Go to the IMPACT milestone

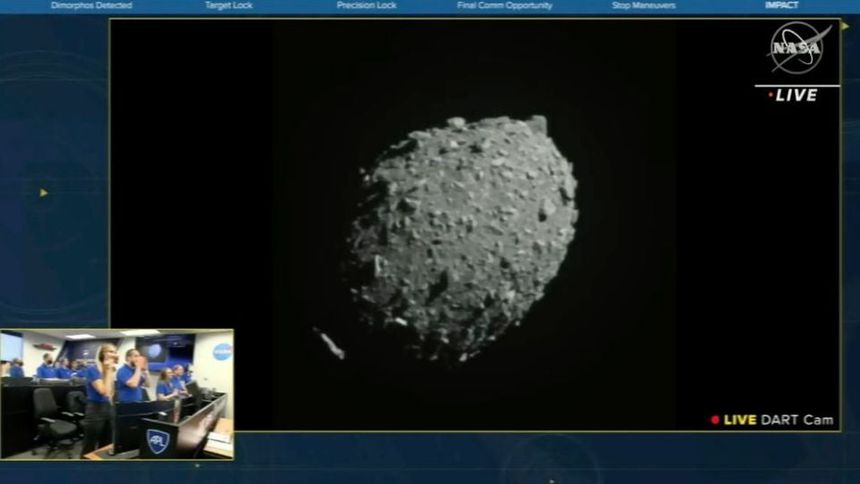[x=781, y=6]
